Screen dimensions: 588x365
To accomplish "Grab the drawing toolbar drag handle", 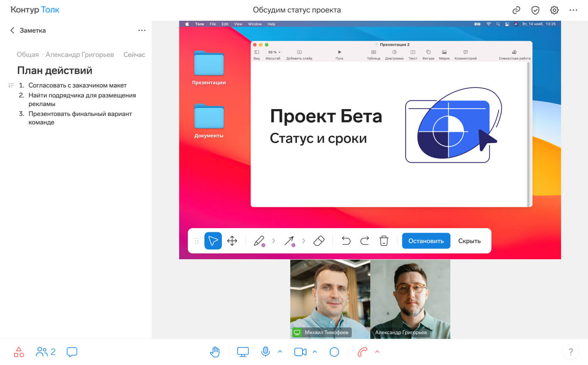I will (x=197, y=241).
